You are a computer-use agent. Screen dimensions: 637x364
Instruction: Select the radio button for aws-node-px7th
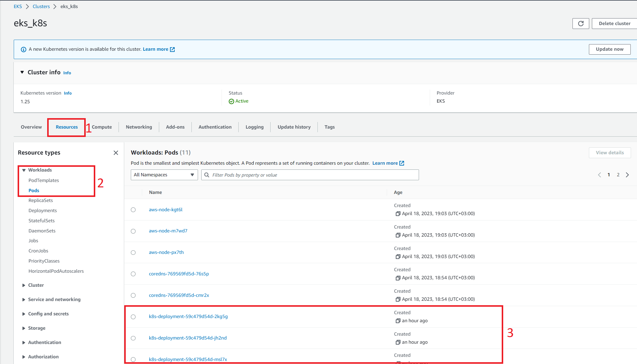coord(133,252)
